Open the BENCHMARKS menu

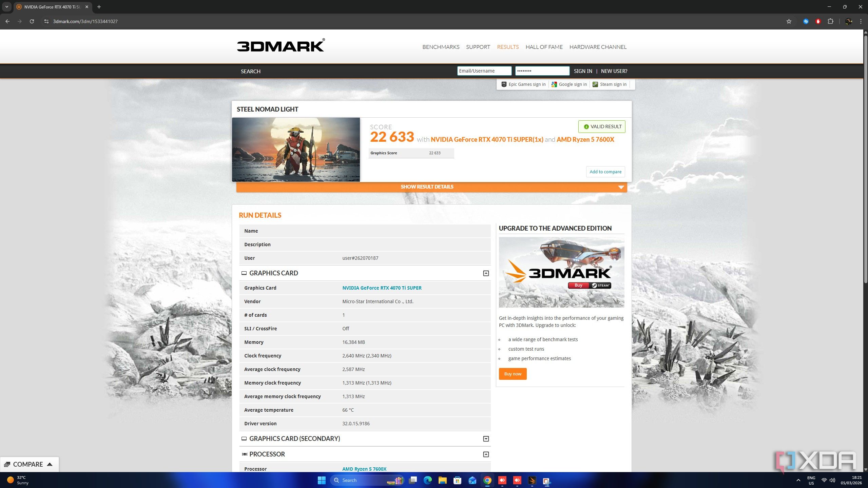tap(441, 47)
